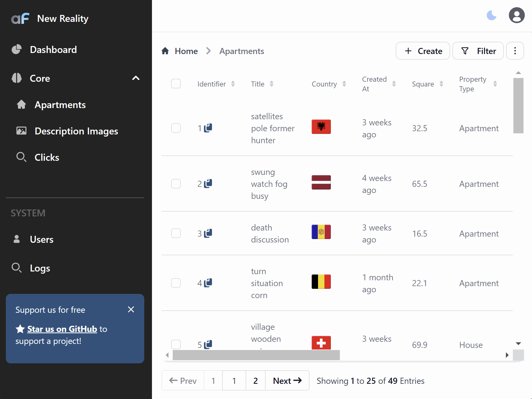Image resolution: width=532 pixels, height=399 pixels.
Task: Open the user profile avatar menu
Action: pyautogui.click(x=517, y=15)
